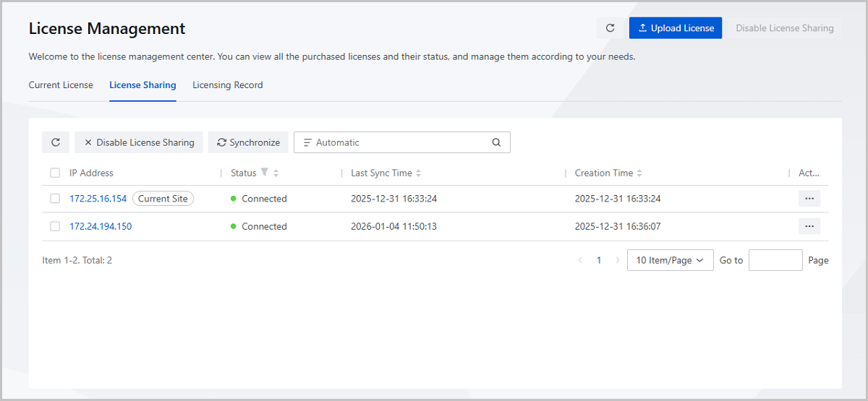Sort by Last Sync Time

(x=418, y=173)
